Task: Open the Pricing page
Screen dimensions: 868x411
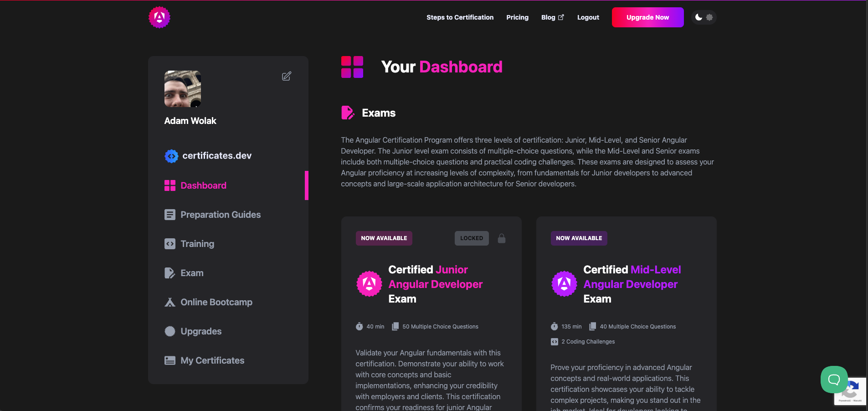Action: click(518, 17)
